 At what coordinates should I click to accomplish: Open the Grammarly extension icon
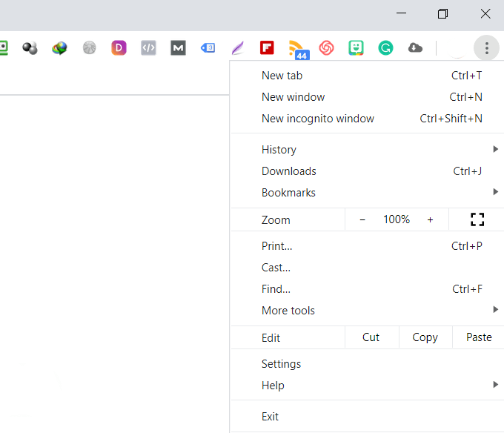point(385,48)
